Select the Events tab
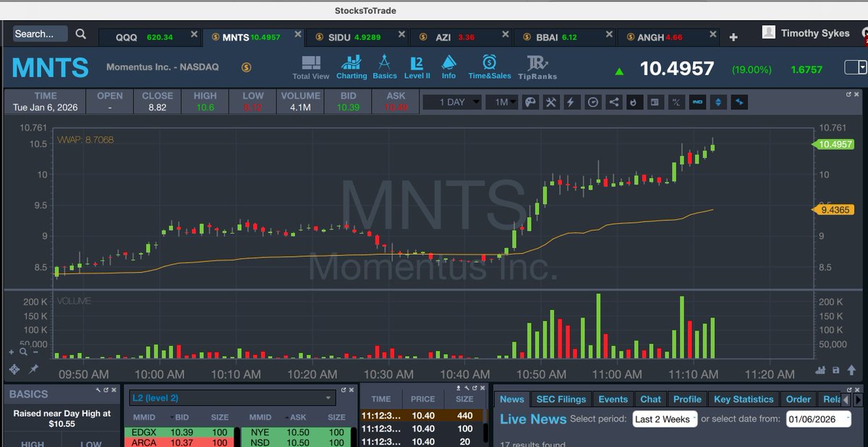The image size is (868, 447). pyautogui.click(x=613, y=399)
